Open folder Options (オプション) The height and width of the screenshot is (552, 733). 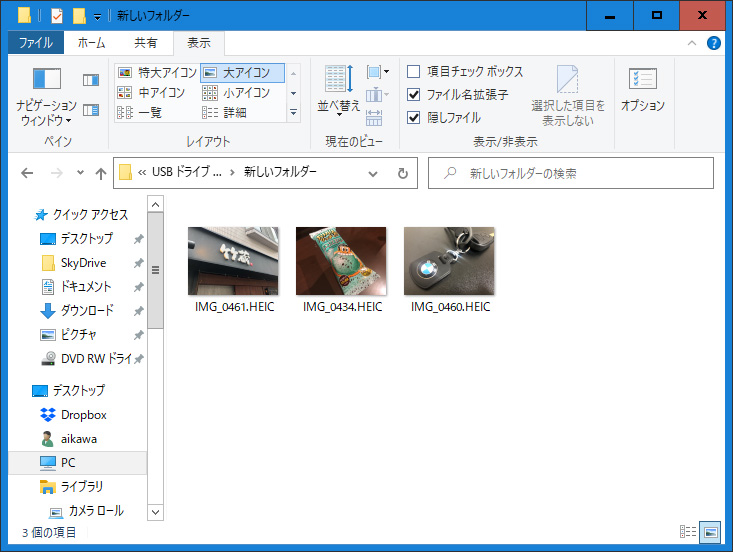tap(643, 91)
